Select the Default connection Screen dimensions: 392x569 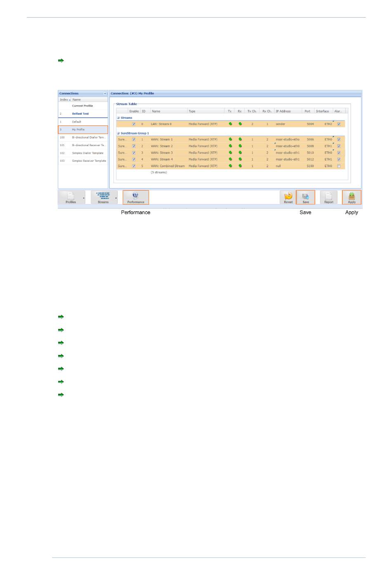click(83, 122)
